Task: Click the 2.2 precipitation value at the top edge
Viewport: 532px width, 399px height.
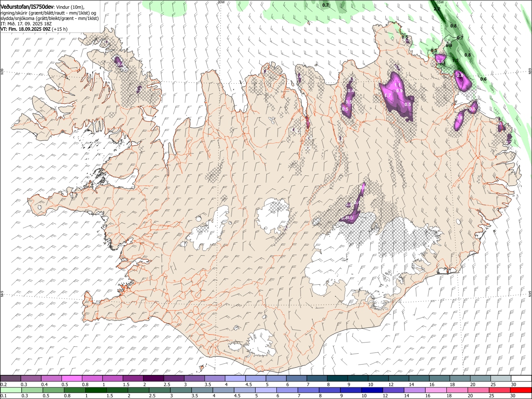Action: 437,9
